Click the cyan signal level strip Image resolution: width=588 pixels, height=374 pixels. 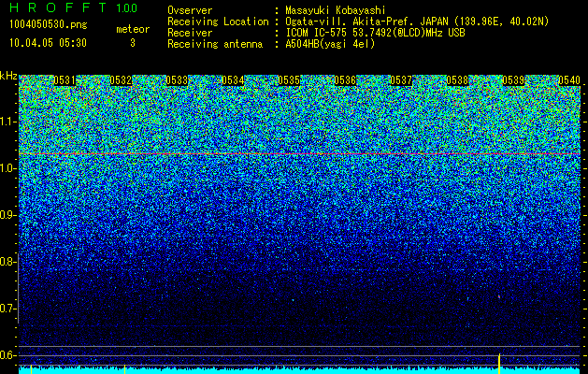point(300,370)
